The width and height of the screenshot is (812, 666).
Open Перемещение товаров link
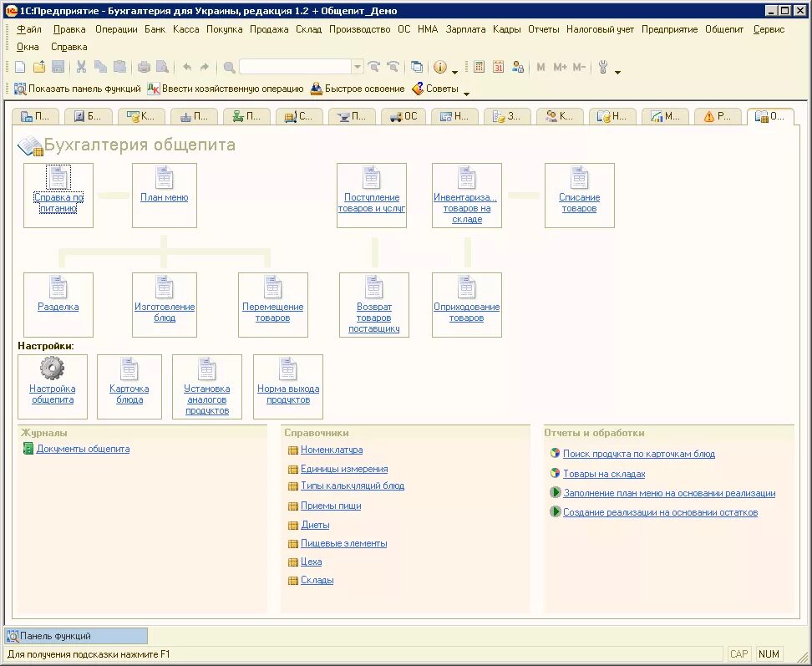click(x=272, y=312)
